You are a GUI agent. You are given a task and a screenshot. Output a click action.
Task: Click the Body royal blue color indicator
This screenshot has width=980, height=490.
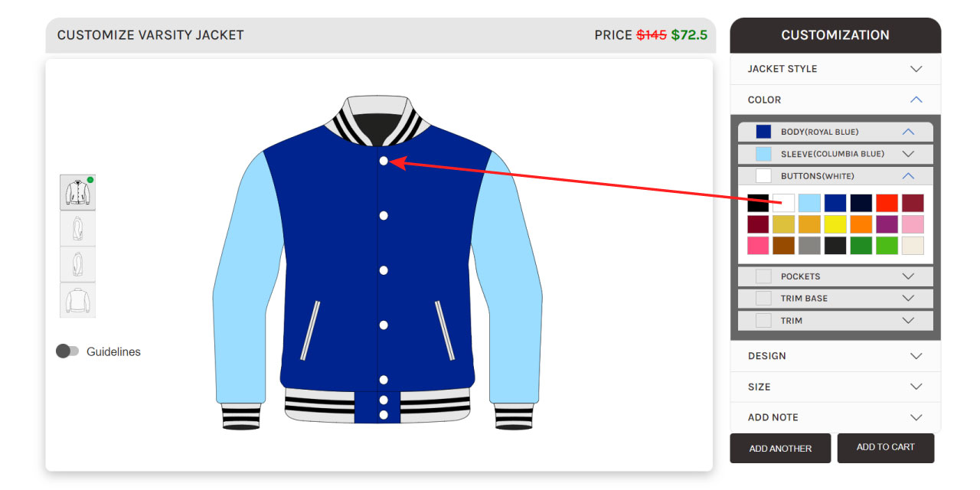pos(763,132)
